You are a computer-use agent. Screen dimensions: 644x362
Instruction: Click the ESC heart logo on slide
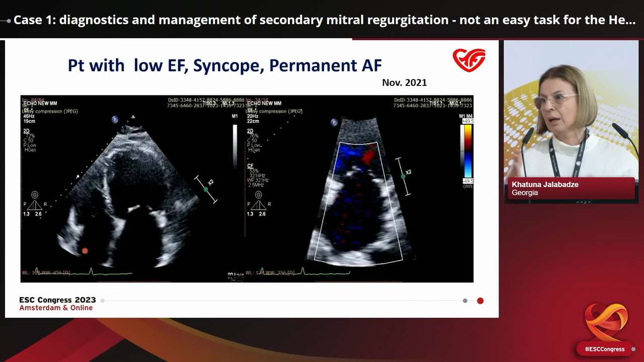click(x=469, y=60)
